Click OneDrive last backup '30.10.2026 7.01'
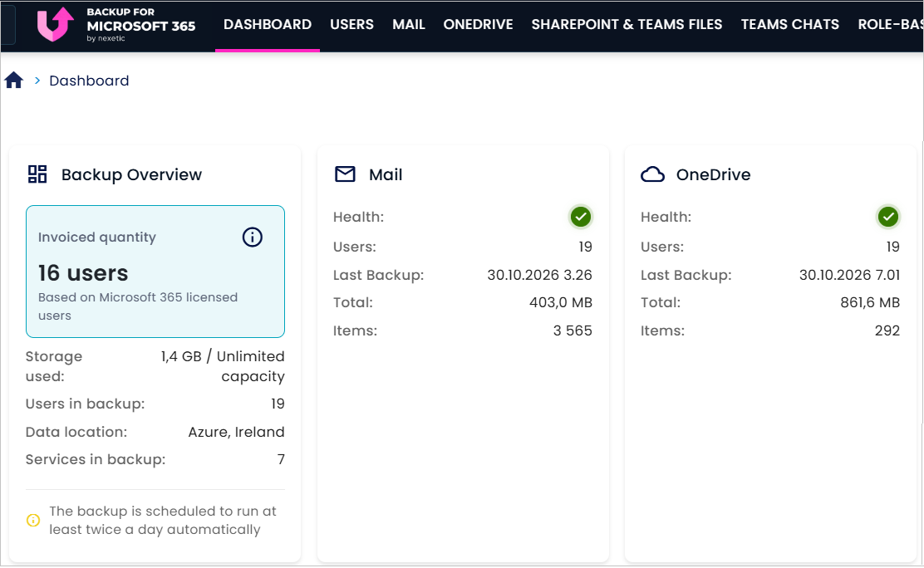Screen dimensions: 924x568 [x=850, y=275]
